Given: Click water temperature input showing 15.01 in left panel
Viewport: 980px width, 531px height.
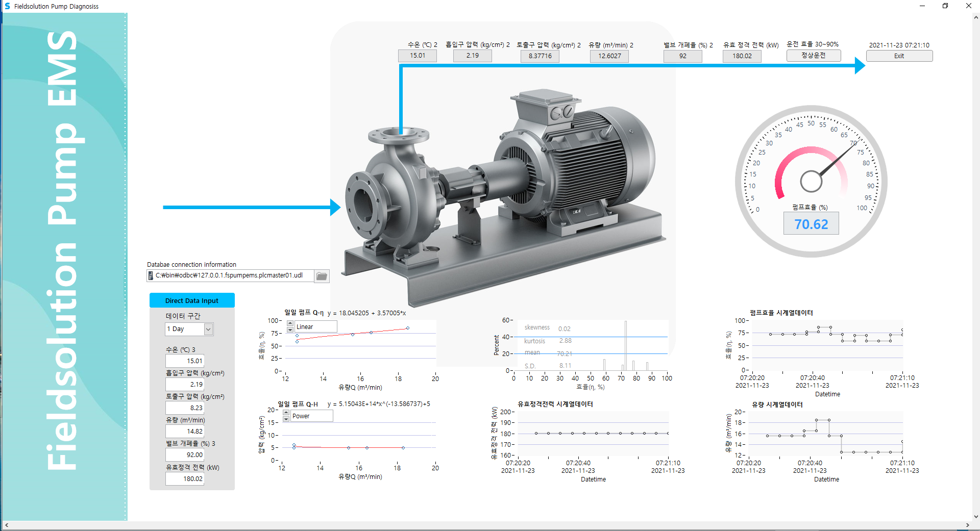Looking at the screenshot, I should coord(185,361).
